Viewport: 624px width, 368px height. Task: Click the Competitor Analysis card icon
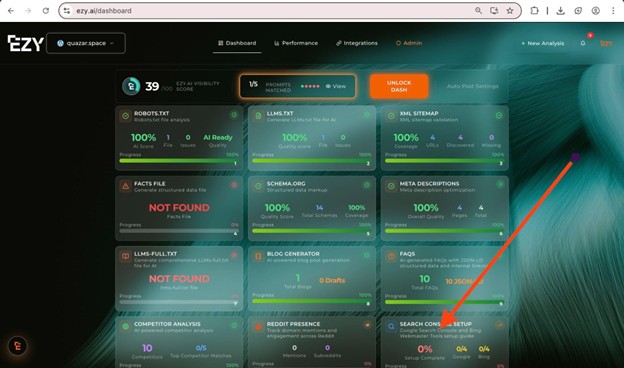(x=125, y=327)
